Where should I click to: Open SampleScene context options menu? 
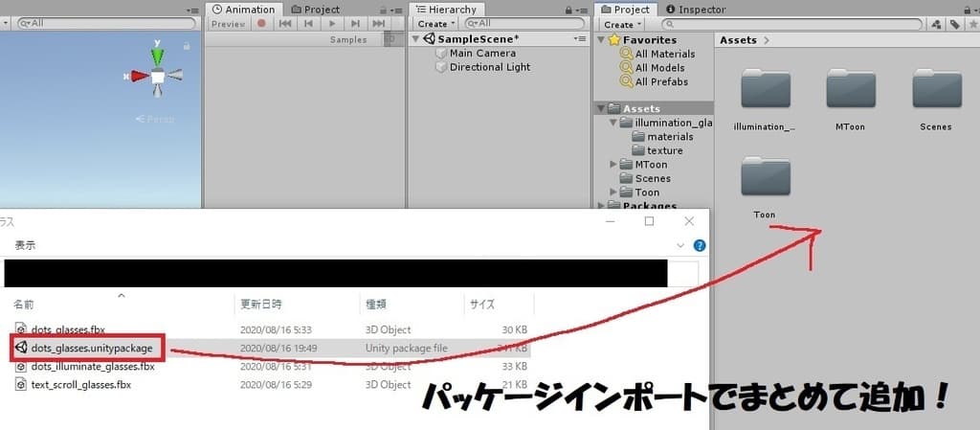coord(579,38)
